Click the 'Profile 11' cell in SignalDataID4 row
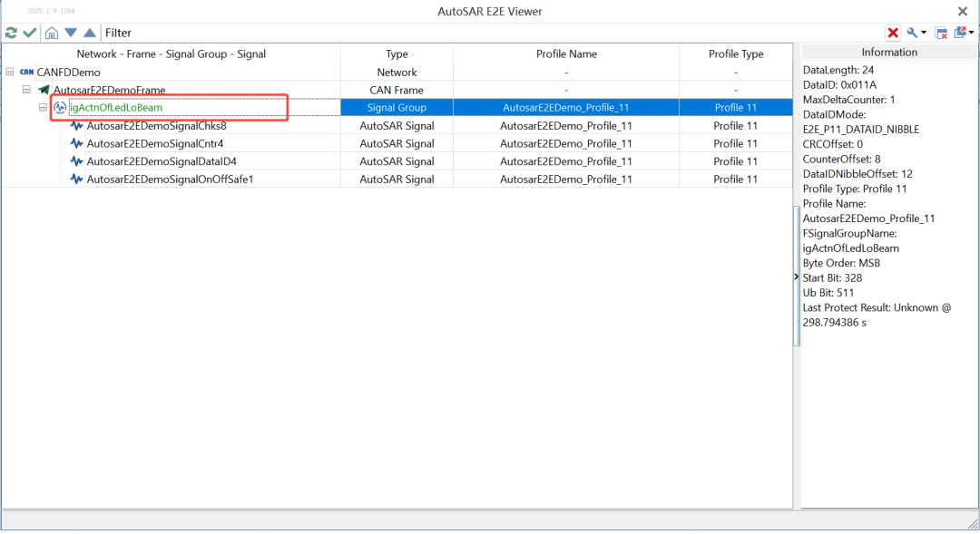Viewport: 980px width, 534px height. [736, 161]
